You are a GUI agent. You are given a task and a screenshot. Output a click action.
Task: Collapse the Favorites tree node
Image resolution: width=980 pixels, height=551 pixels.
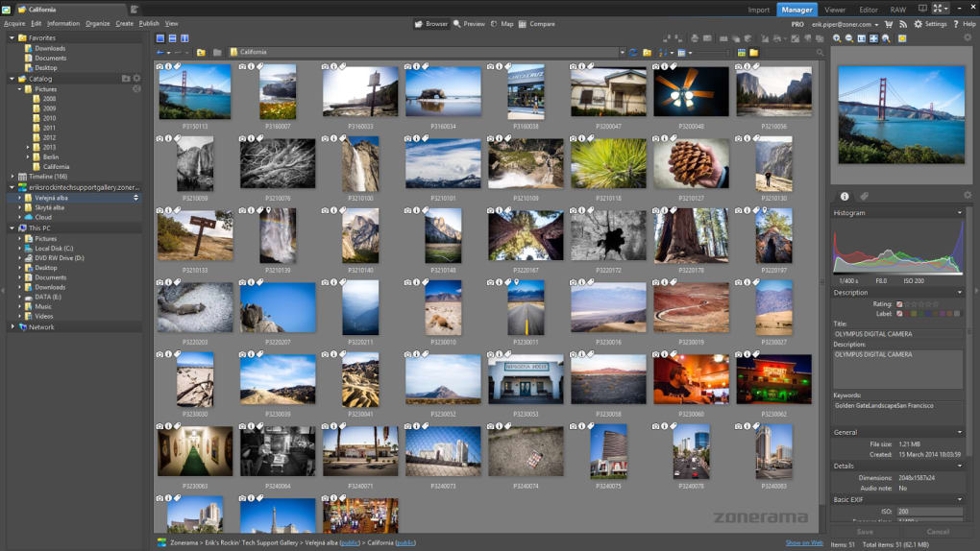(x=12, y=38)
